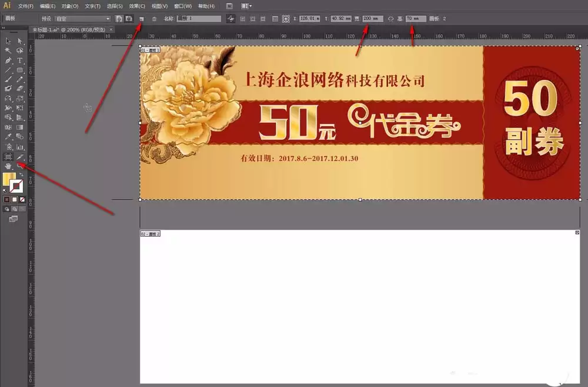Select the Pen tool
This screenshot has height=387, width=588.
tap(8, 60)
